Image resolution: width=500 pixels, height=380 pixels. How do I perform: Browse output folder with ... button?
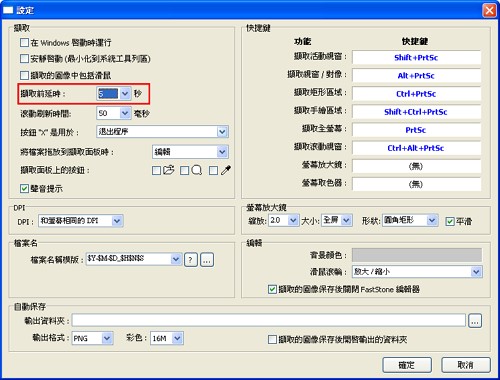(475, 321)
